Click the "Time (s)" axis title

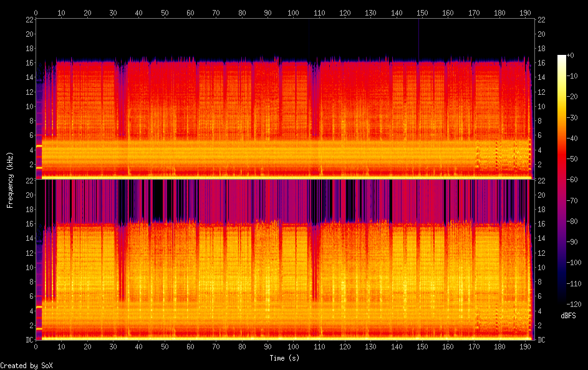click(284, 358)
